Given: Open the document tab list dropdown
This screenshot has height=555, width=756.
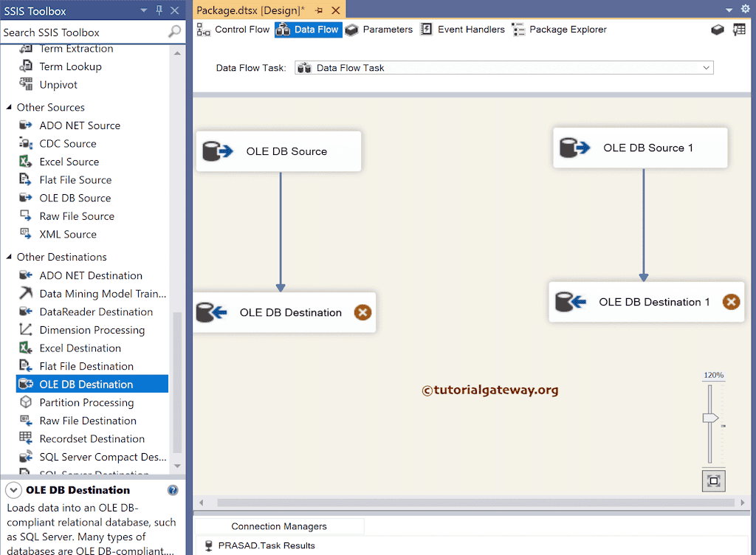Looking at the screenshot, I should [x=729, y=9].
